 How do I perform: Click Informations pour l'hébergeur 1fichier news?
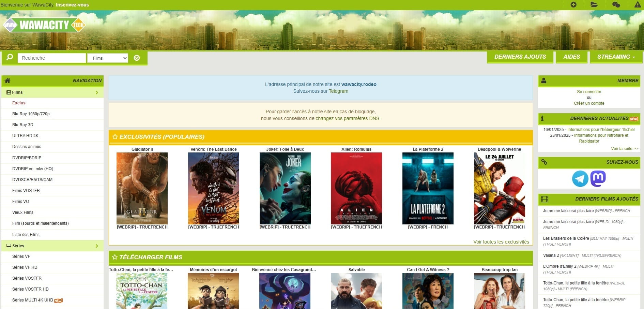[601, 130]
